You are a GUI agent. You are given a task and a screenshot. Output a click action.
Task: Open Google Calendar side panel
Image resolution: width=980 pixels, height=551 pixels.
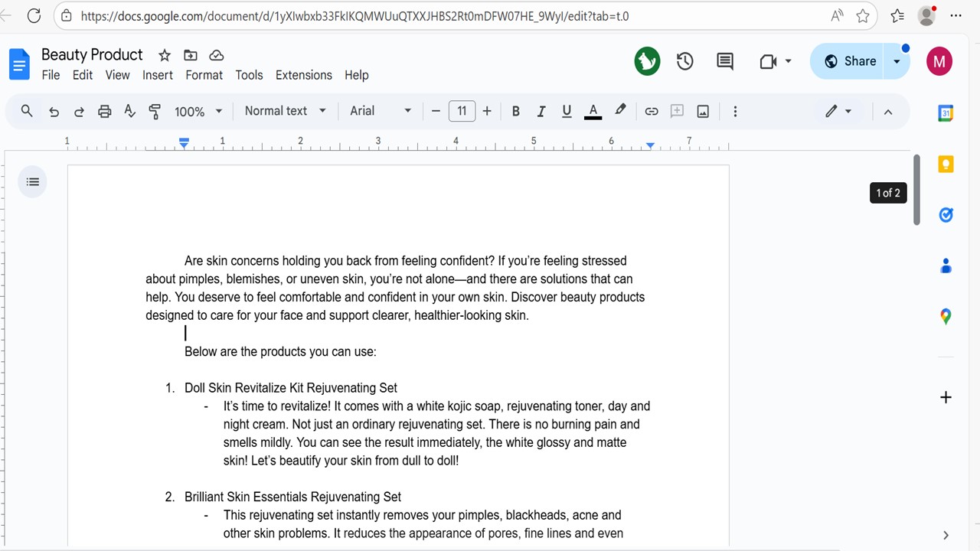946,114
